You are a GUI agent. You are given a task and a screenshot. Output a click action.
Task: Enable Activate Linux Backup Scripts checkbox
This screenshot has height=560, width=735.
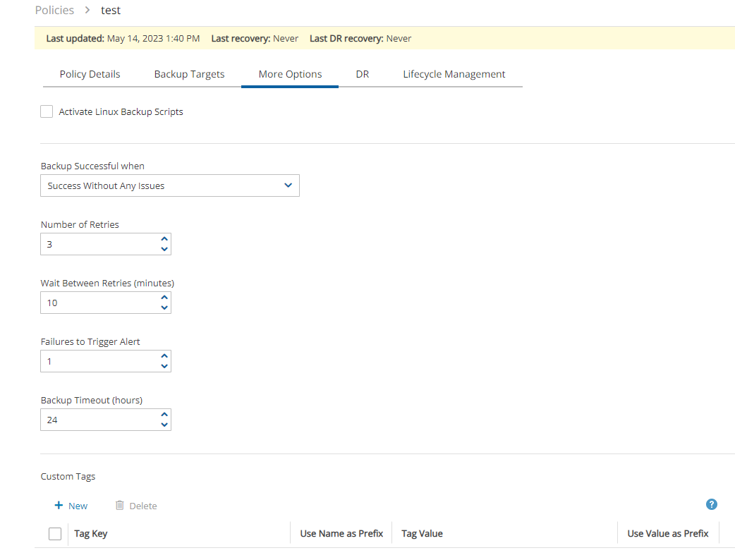tap(47, 111)
